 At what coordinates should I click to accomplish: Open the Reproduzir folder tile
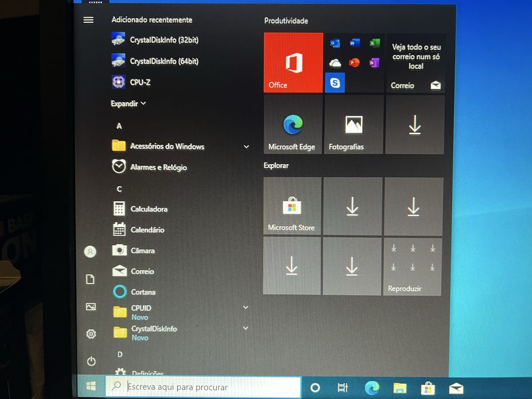coord(413,266)
